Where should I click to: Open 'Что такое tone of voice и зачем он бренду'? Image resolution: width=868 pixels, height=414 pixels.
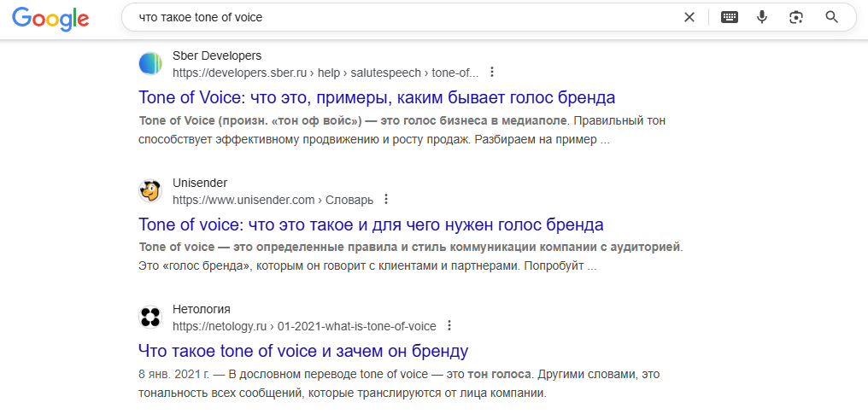pyautogui.click(x=303, y=351)
